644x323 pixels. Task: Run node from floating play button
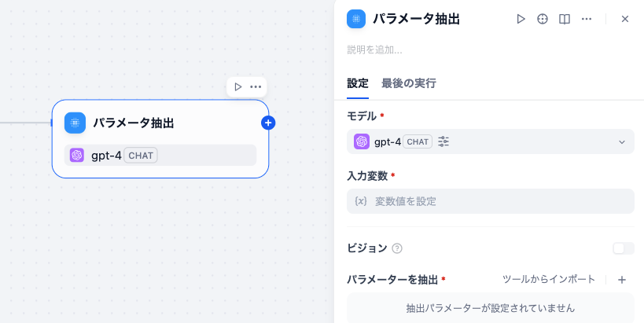[x=238, y=86]
